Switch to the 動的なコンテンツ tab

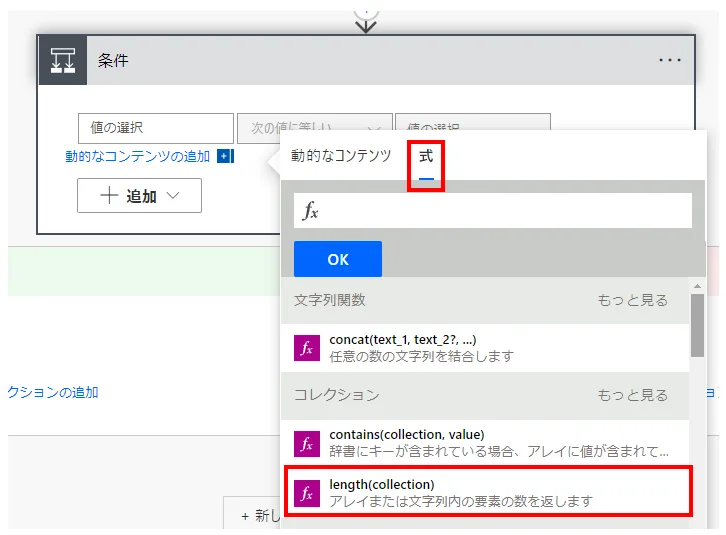(341, 156)
